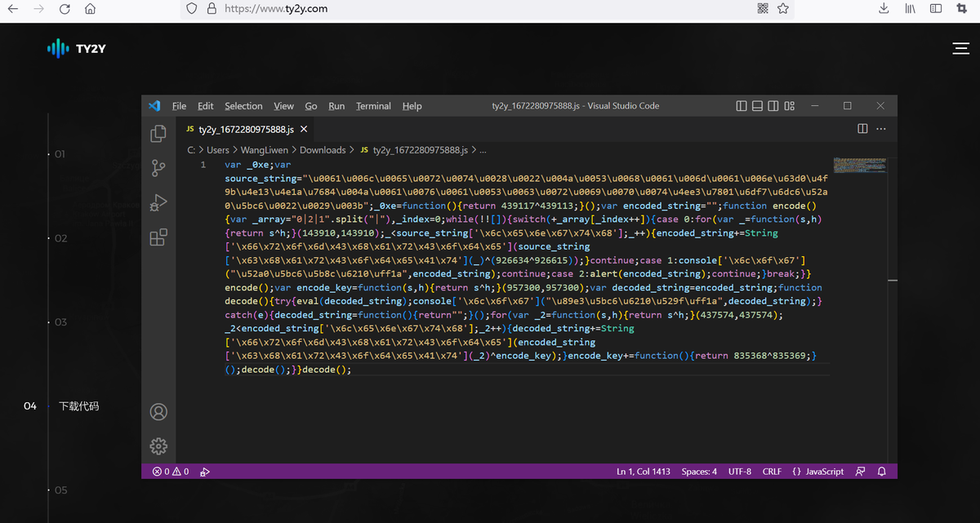The image size is (980, 523).
Task: Open the Extensions view
Action: [x=158, y=237]
